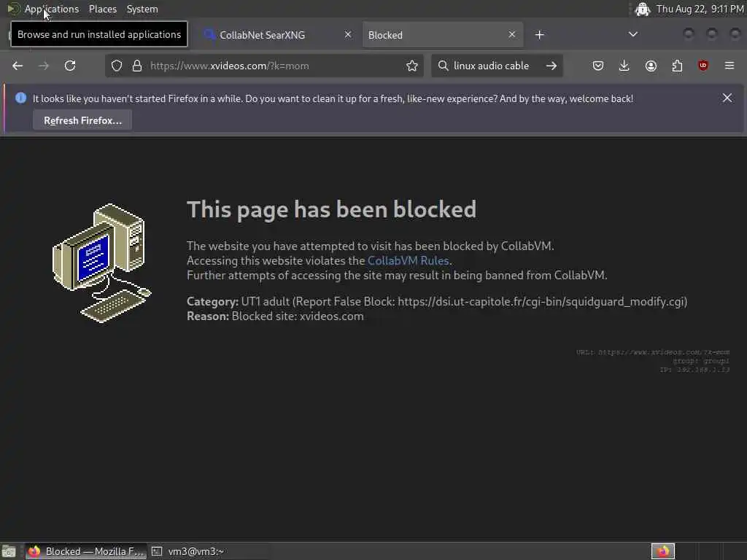Open the System menu
This screenshot has width=747, height=560.
[142, 9]
